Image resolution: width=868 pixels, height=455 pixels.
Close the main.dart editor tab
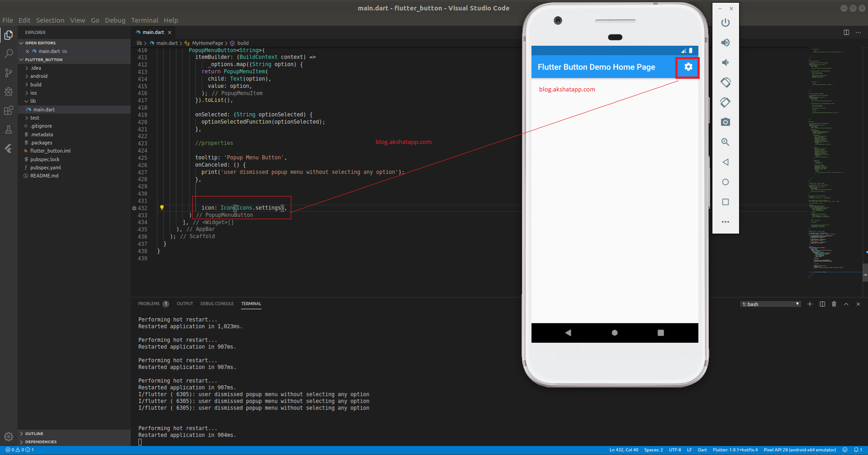point(170,33)
